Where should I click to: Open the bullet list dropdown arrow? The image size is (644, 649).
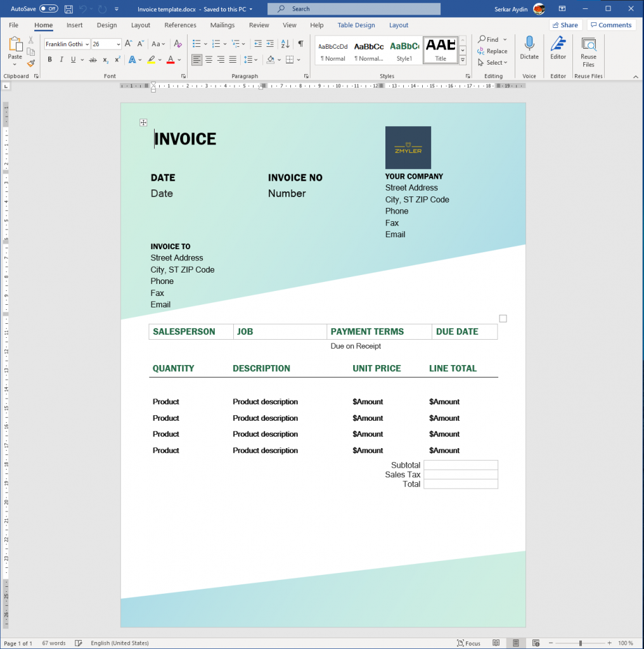(x=205, y=44)
